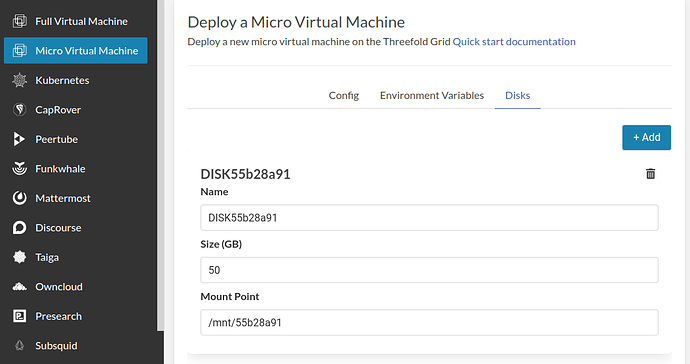Click the Presearch icon
The image size is (690, 364).
tap(19, 316)
